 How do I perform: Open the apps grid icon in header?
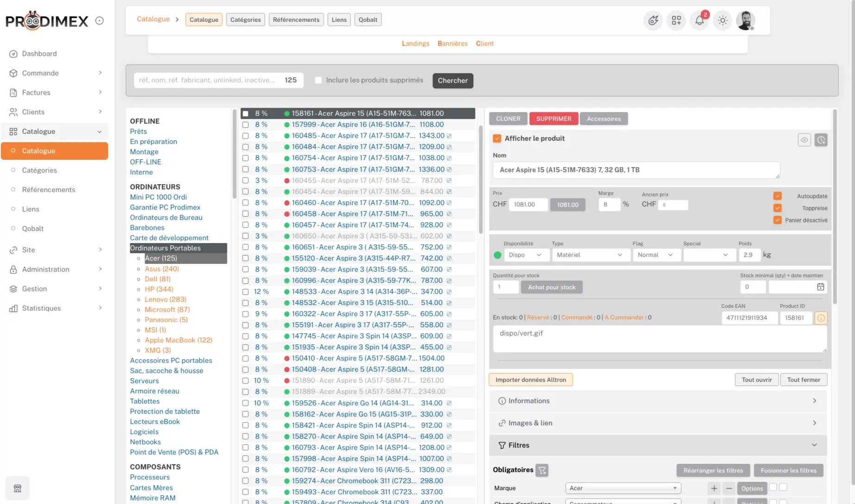(x=676, y=20)
